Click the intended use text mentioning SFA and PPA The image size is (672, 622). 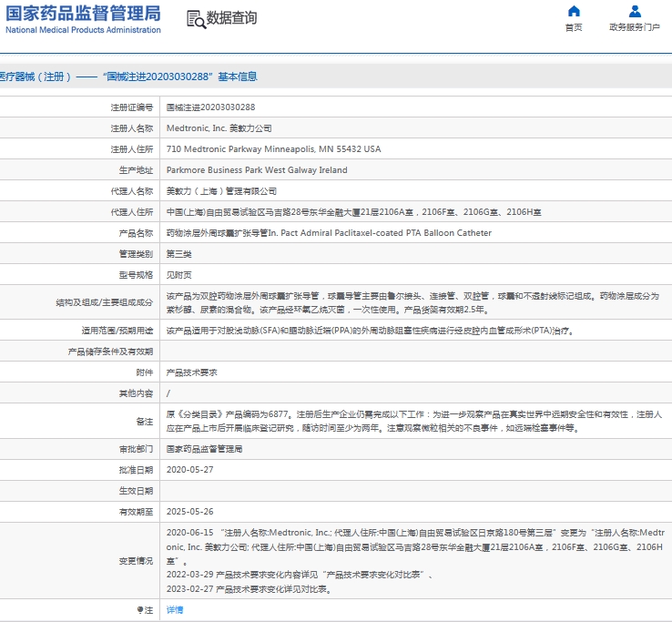(x=371, y=331)
